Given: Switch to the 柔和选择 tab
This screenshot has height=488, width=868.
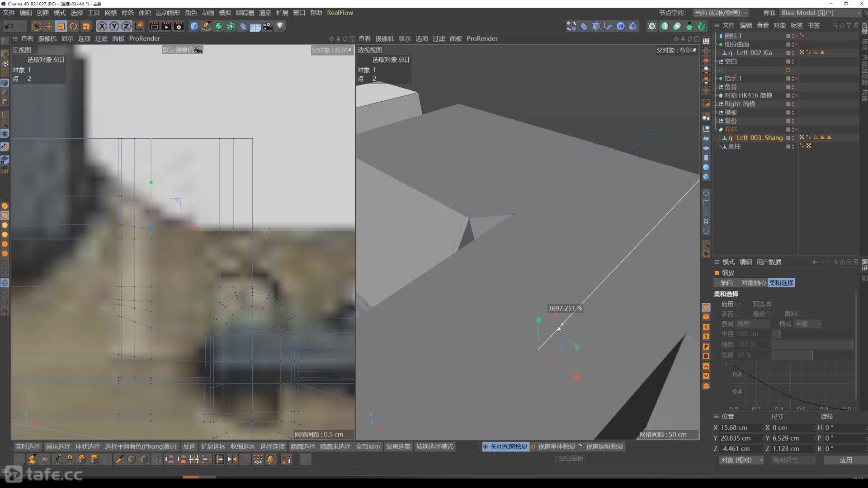Looking at the screenshot, I should pyautogui.click(x=781, y=283).
